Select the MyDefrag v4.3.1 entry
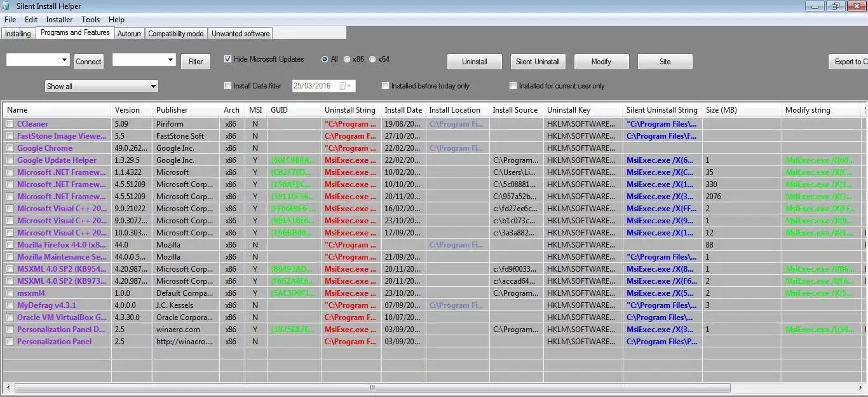This screenshot has height=397, width=868. click(46, 305)
